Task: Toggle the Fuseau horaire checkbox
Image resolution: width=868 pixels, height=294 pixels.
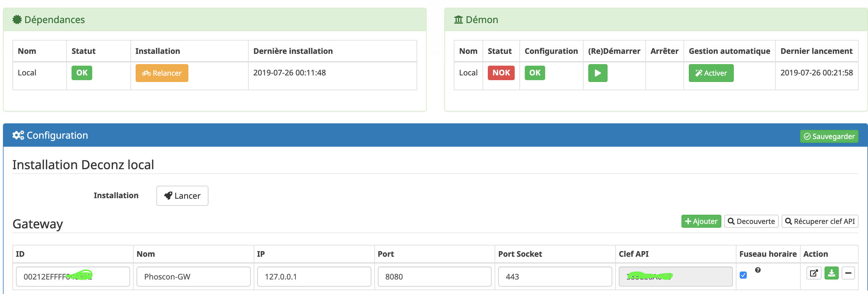Action: click(743, 275)
